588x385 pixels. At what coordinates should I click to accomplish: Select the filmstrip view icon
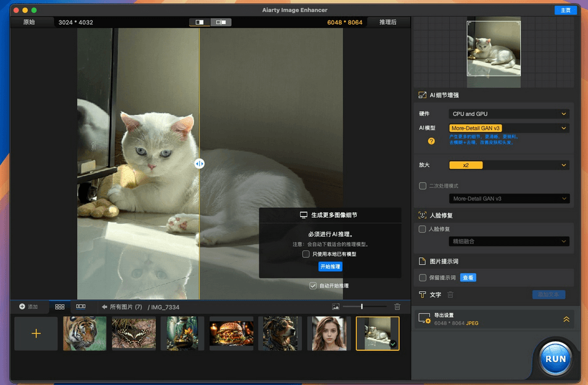(81, 307)
